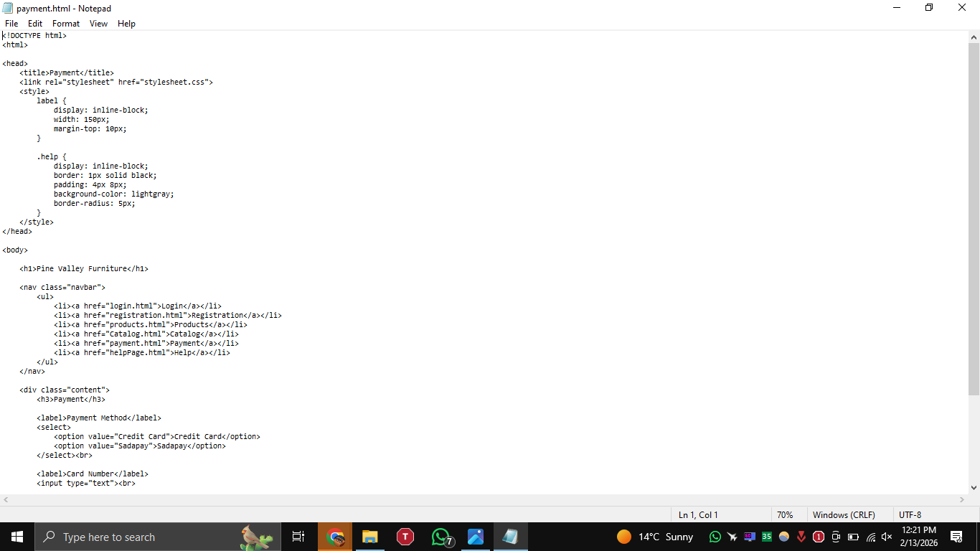The width and height of the screenshot is (980, 551).
Task: Open the Action Center notifications panel
Action: [x=956, y=536]
